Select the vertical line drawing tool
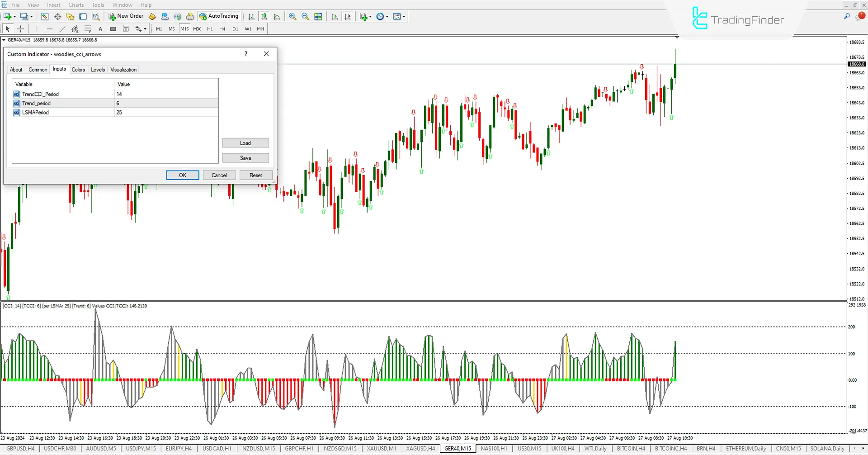 tap(37, 28)
